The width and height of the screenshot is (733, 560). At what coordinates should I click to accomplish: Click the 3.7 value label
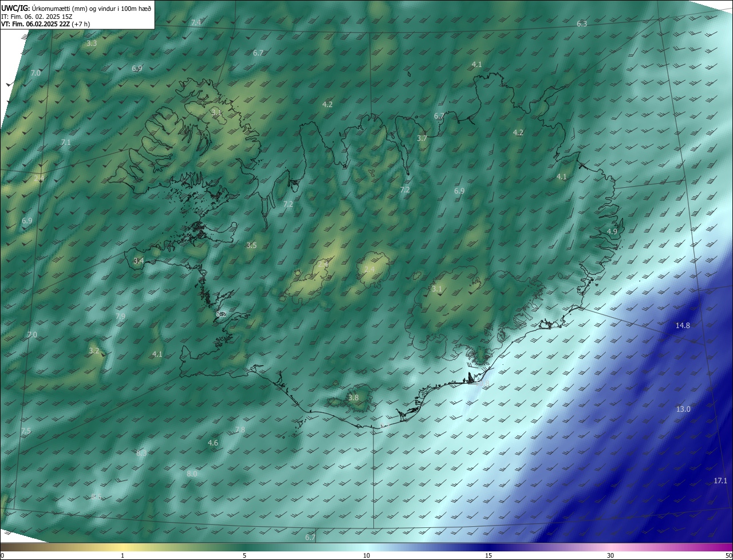point(422,138)
